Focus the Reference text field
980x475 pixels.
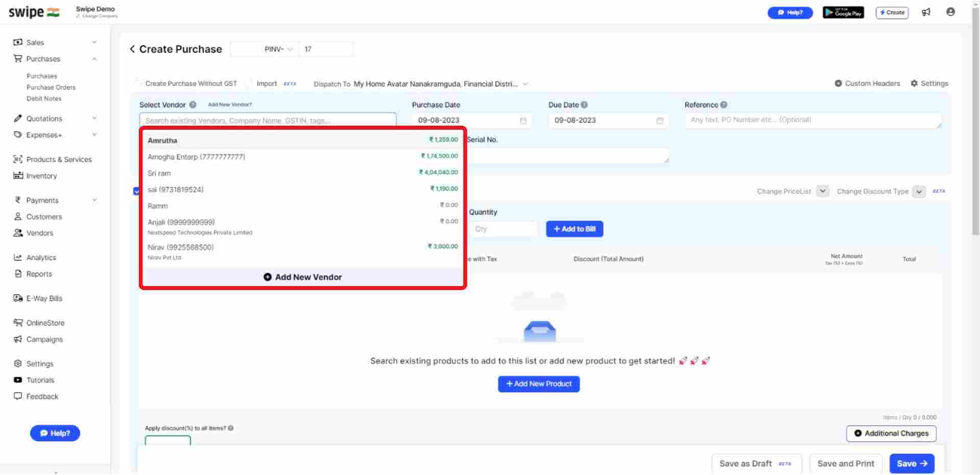pyautogui.click(x=813, y=121)
